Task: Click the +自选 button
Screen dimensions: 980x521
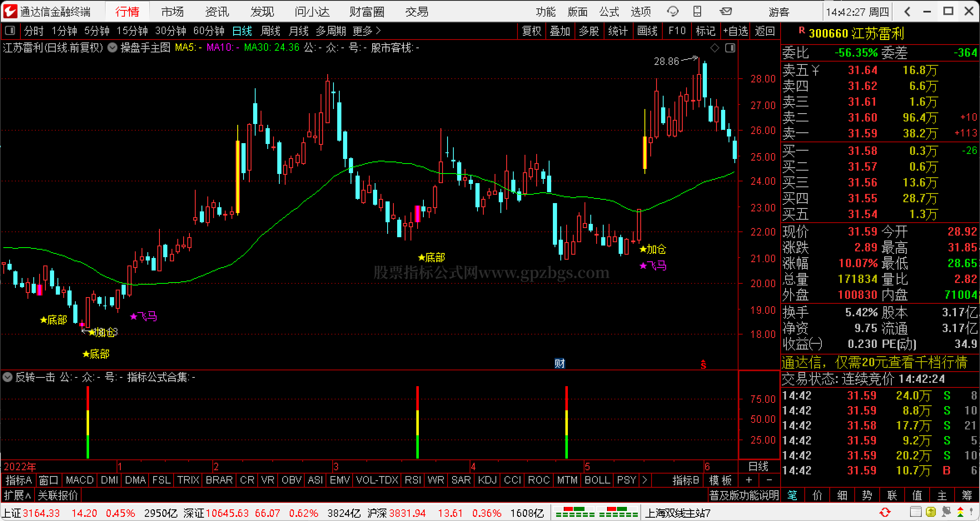Action: 735,31
